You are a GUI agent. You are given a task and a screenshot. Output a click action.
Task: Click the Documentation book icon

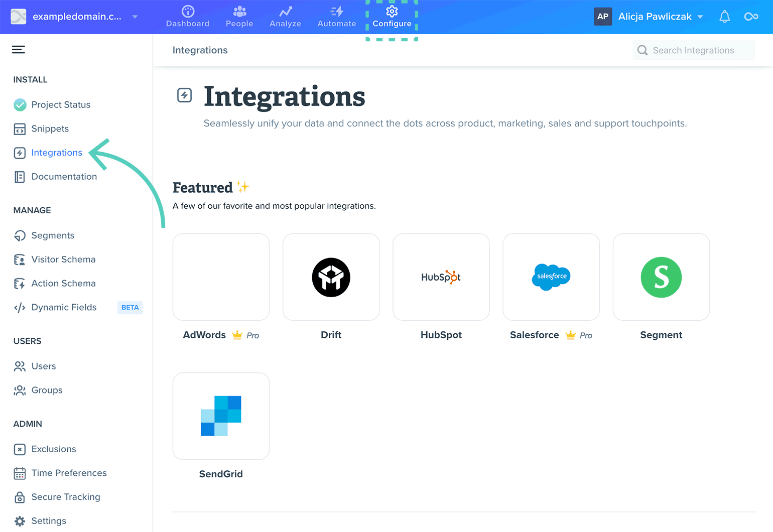point(20,177)
